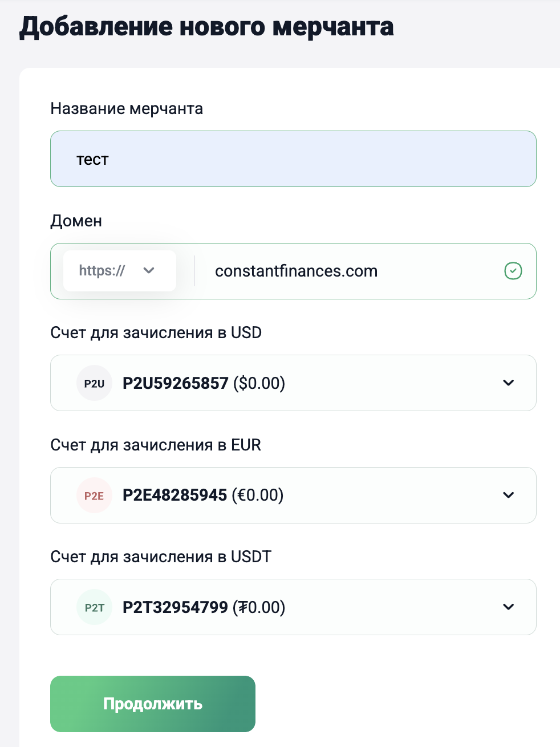
Task: Click the P2E account badge icon
Action: 94,496
